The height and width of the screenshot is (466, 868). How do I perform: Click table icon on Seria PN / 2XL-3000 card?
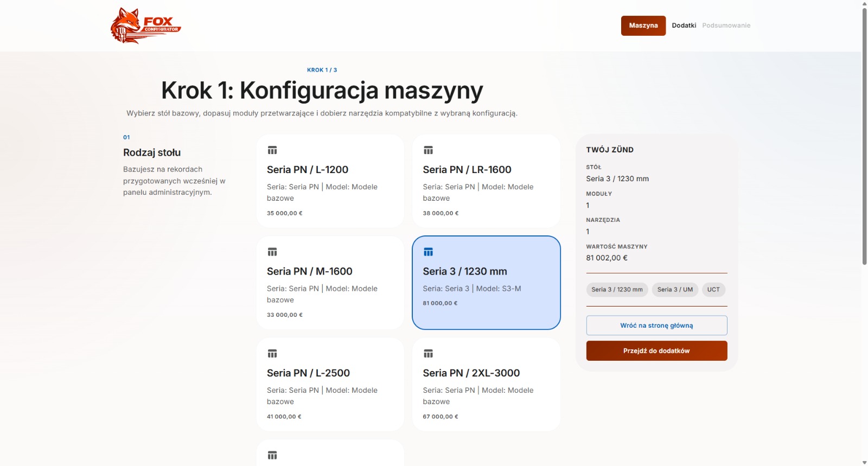(428, 354)
